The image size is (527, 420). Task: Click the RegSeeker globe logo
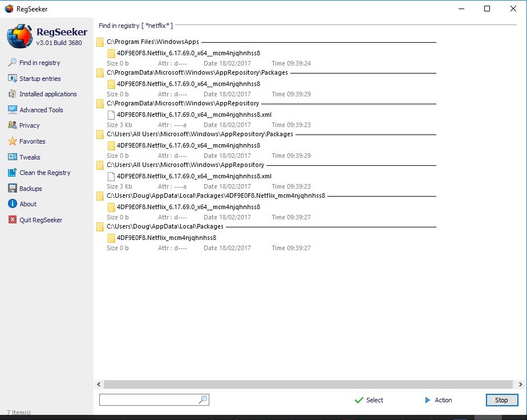(19, 36)
